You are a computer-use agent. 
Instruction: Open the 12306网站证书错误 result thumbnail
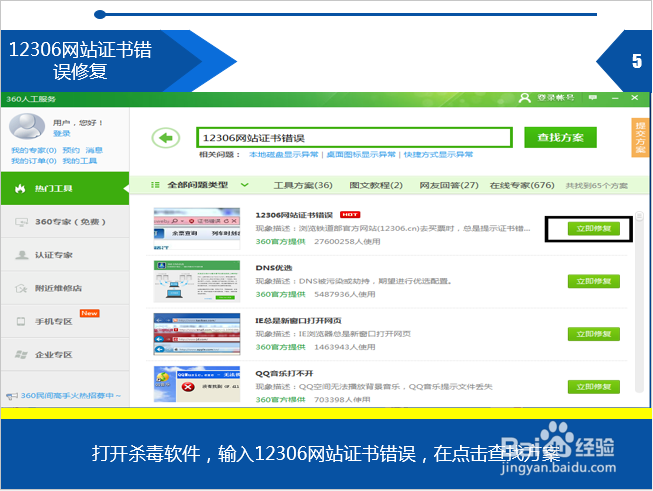pos(197,229)
